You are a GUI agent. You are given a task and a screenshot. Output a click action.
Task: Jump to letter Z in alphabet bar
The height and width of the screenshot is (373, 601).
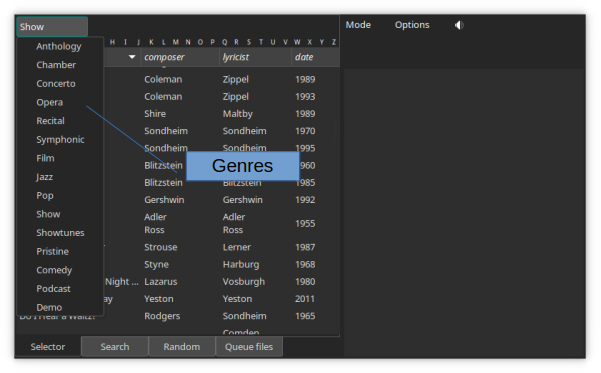coord(334,42)
